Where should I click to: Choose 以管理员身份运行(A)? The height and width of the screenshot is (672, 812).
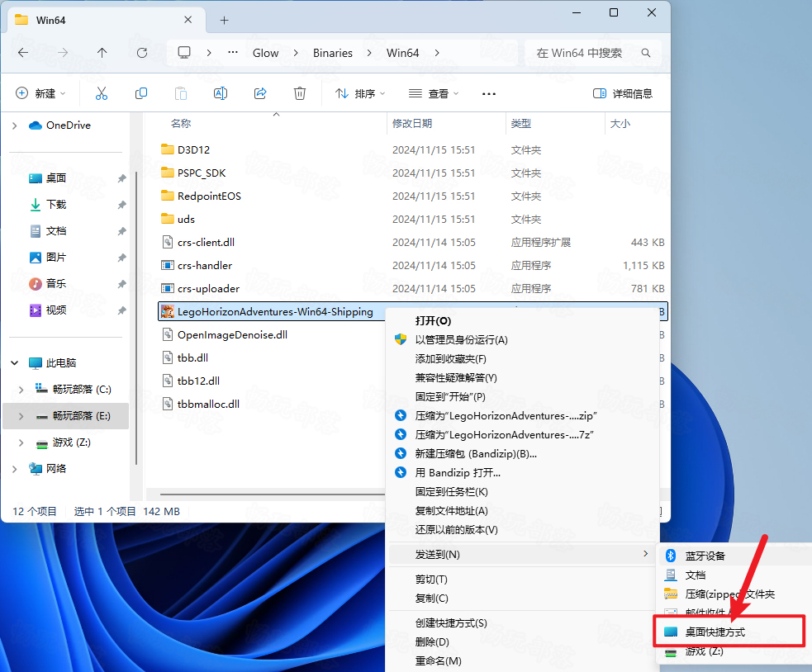point(461,339)
